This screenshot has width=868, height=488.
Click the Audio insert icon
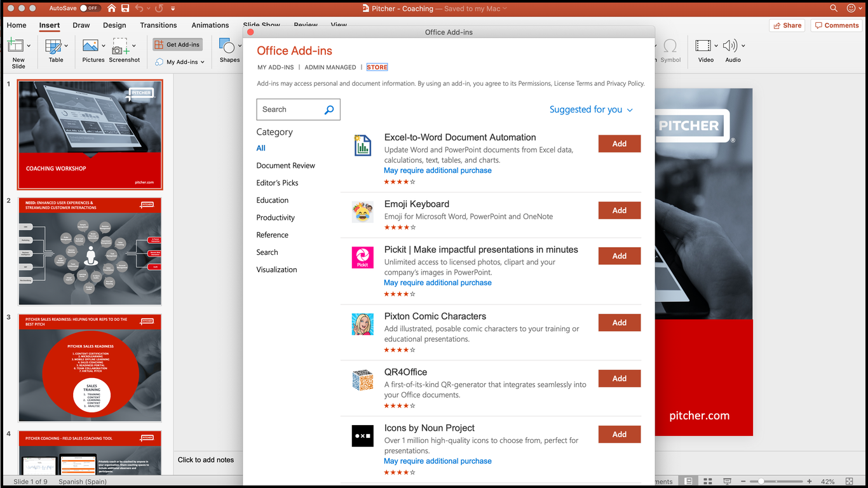[x=729, y=46]
